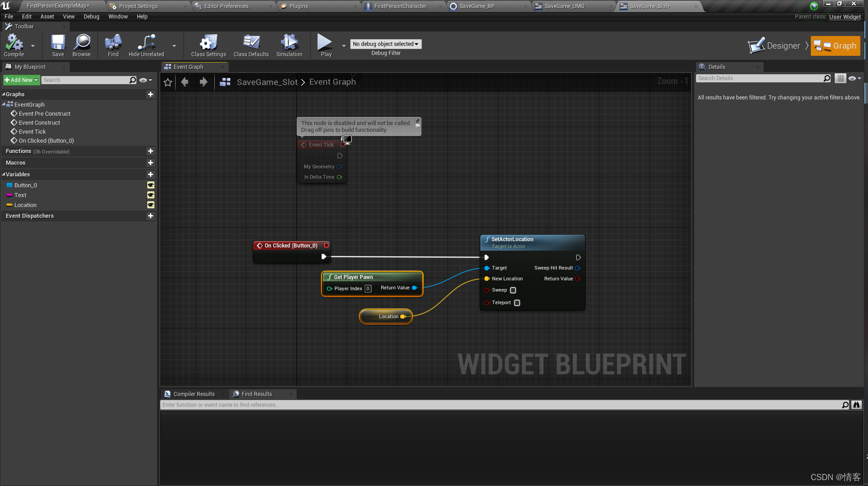Open the Debug Filter dropdown
868x486 pixels.
tap(386, 44)
